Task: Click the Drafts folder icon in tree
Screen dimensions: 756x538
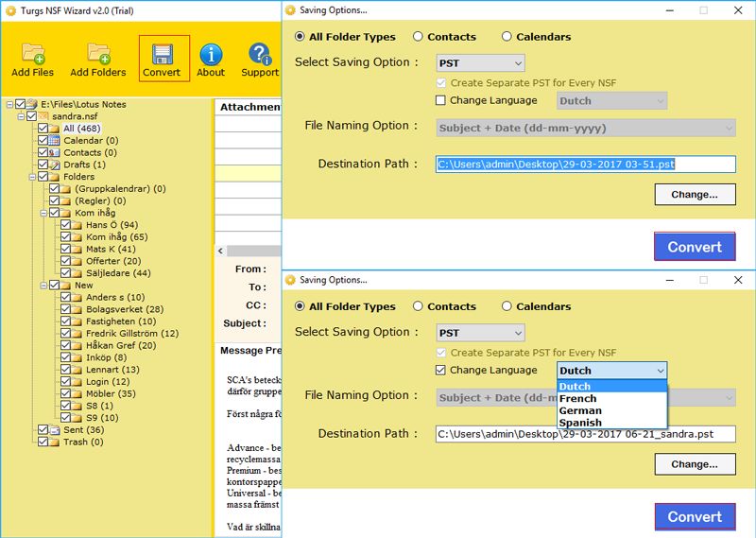Action: tap(54, 165)
